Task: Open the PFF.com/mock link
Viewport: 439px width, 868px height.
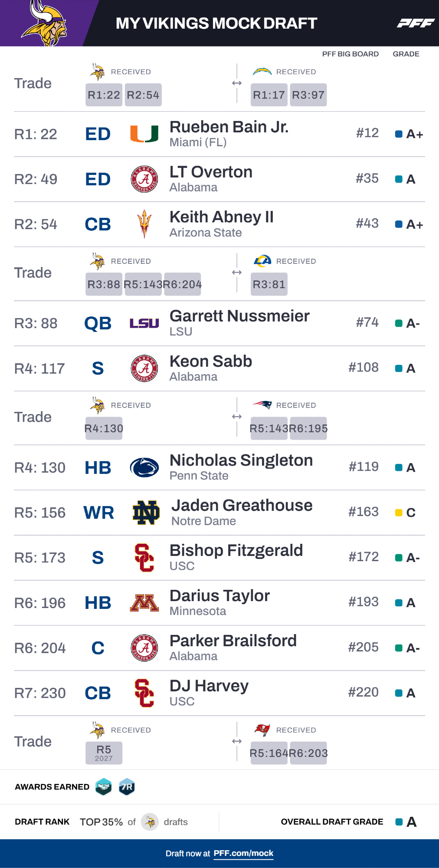Action: [x=243, y=853]
